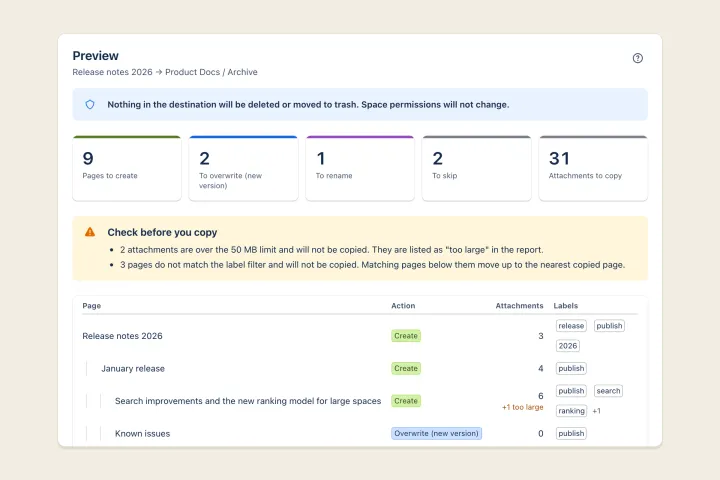Click attachment count '4' for January release

541,368
